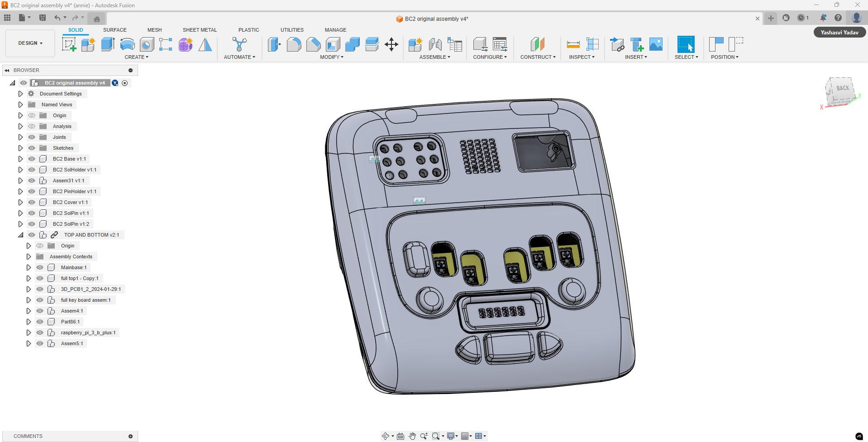This screenshot has width=868, height=442.
Task: Expand the Document Settings node
Action: pyautogui.click(x=20, y=94)
